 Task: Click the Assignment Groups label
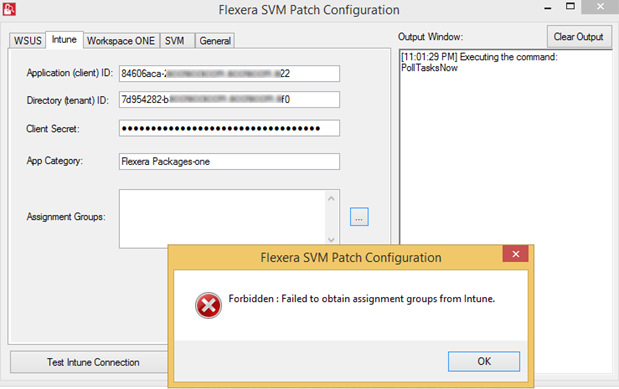pos(66,217)
